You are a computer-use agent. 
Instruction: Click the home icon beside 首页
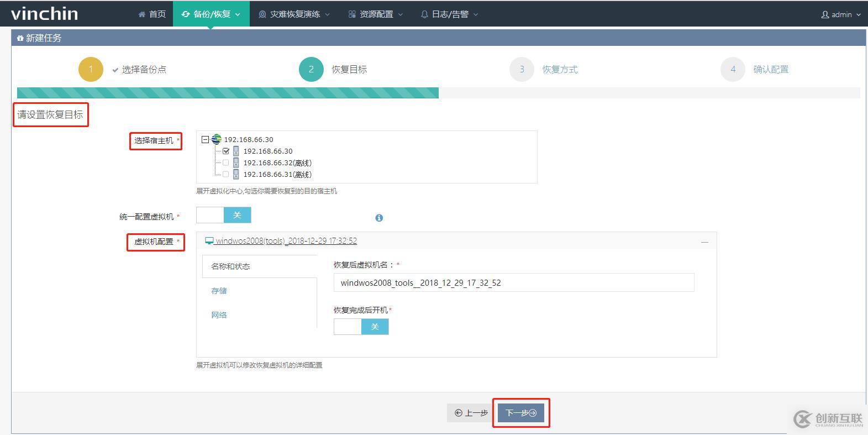142,14
